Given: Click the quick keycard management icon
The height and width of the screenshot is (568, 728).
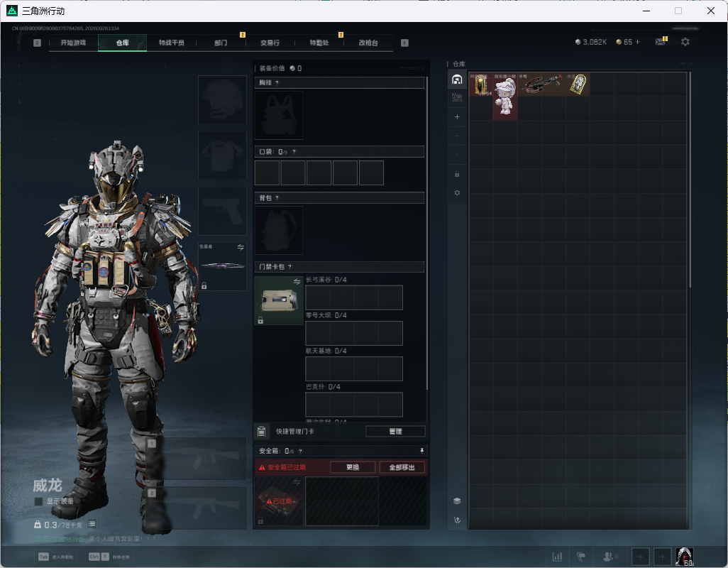Looking at the screenshot, I should [261, 432].
